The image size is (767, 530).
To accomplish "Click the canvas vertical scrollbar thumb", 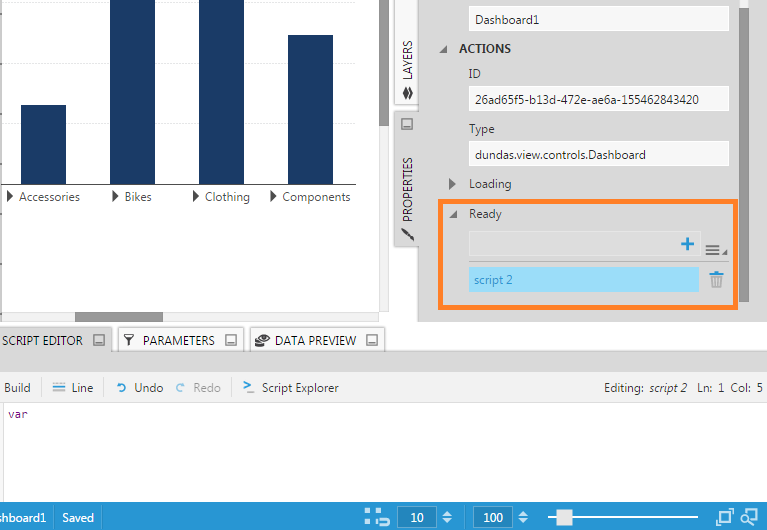I will [x=384, y=63].
